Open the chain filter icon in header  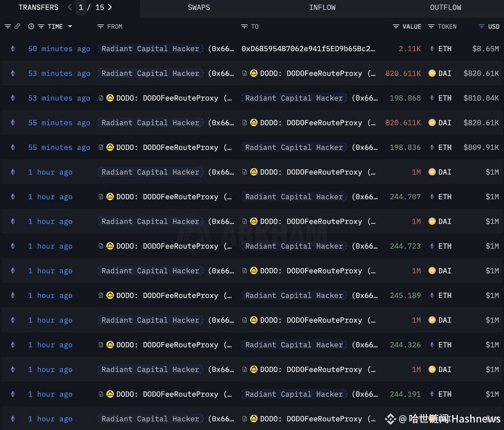[8, 26]
